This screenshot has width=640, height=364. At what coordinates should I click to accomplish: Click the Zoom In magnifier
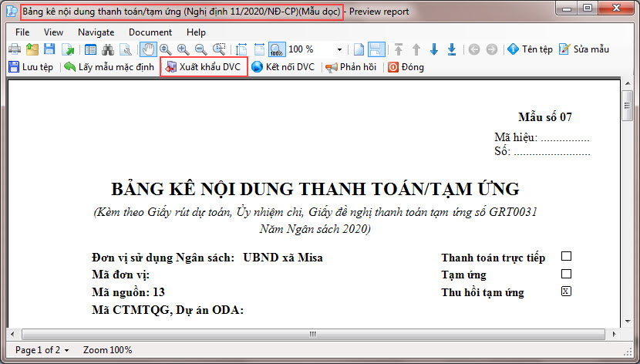tap(183, 49)
